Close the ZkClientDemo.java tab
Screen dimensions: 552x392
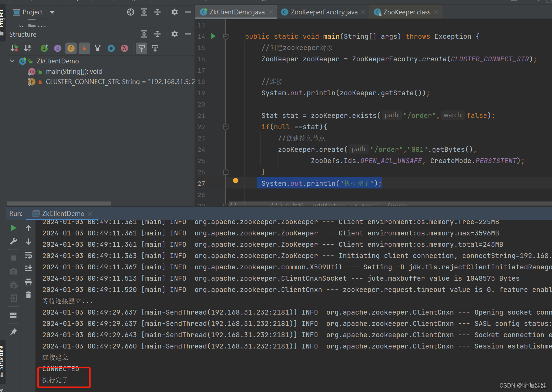[x=271, y=12]
